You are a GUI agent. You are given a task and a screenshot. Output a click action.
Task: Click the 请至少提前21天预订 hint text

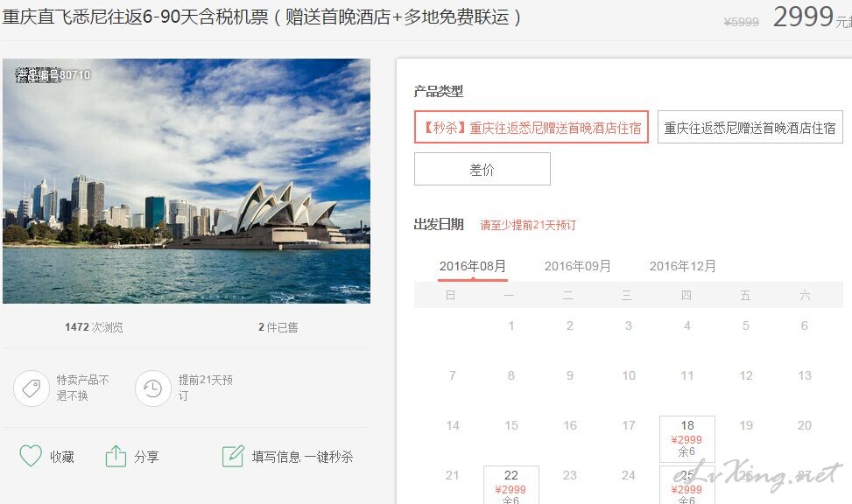pyautogui.click(x=528, y=225)
